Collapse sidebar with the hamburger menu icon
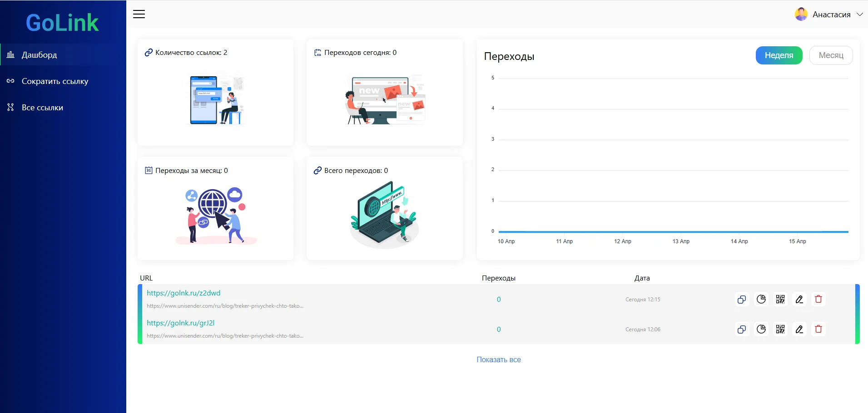This screenshot has width=868, height=413. 139,14
